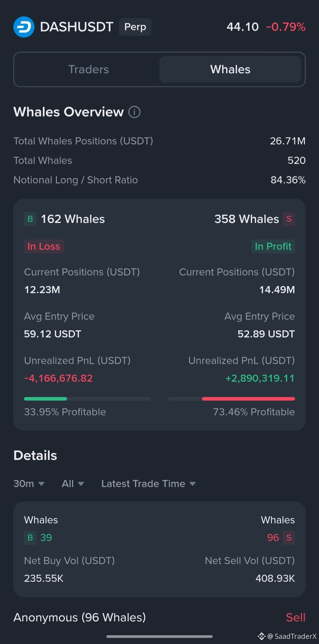Image resolution: width=319 pixels, height=644 pixels.
Task: Expand the All filter dropdown
Action: (73, 484)
